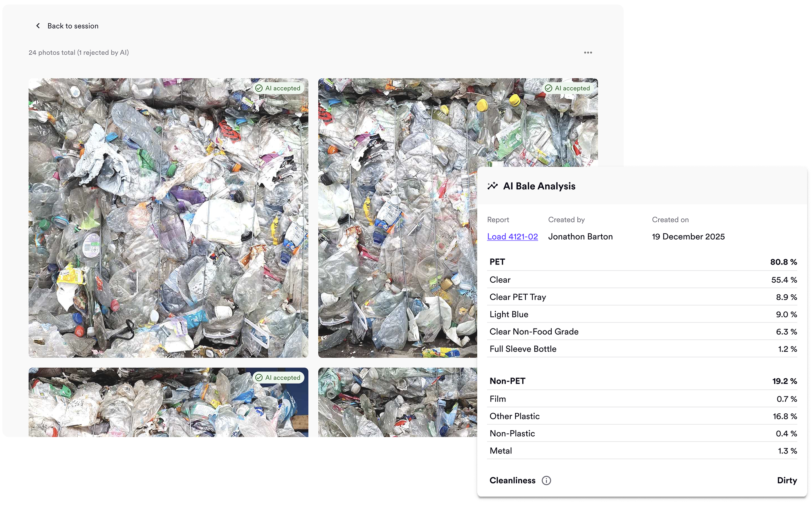The image size is (812, 505).
Task: Click the Dirty cleanliness value
Action: [787, 480]
